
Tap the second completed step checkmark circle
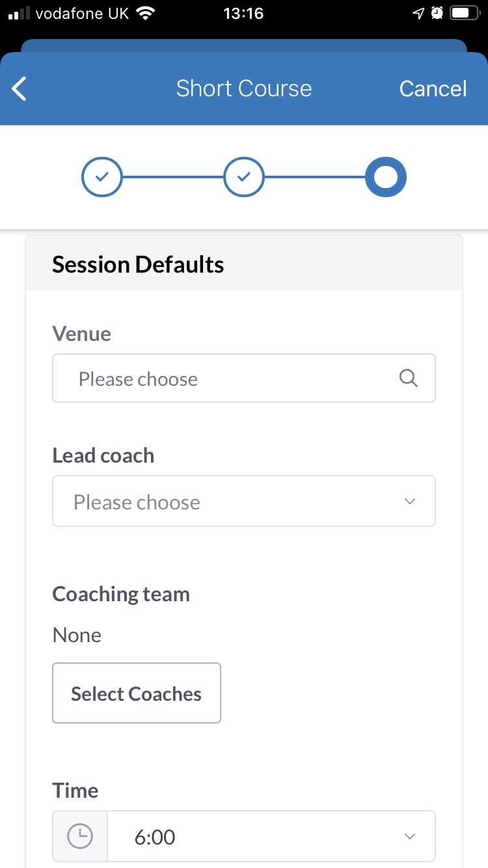click(x=244, y=176)
